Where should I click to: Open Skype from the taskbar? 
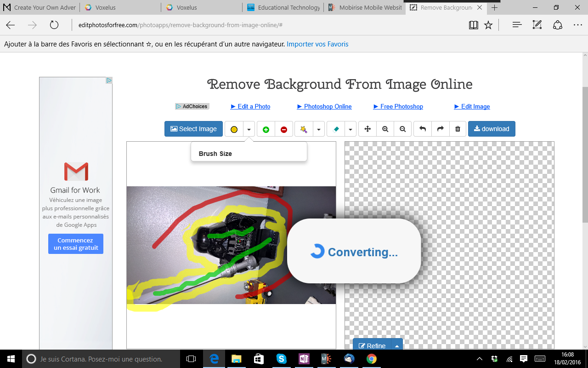tap(282, 359)
